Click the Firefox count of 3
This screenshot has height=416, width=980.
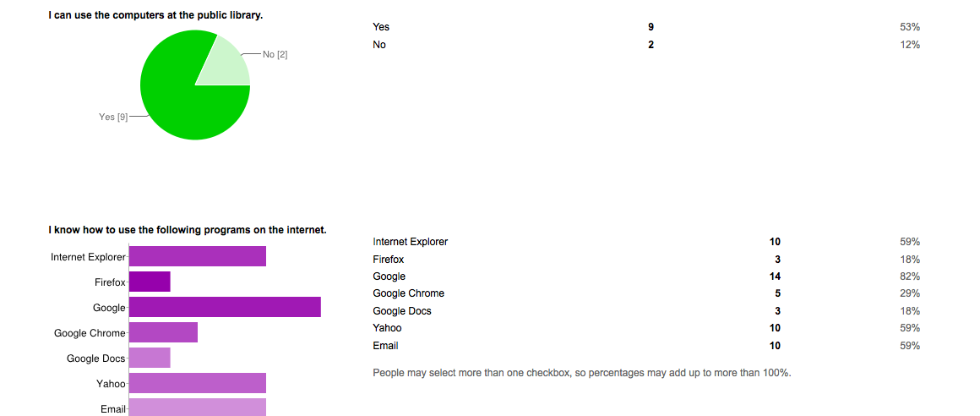[x=777, y=260]
